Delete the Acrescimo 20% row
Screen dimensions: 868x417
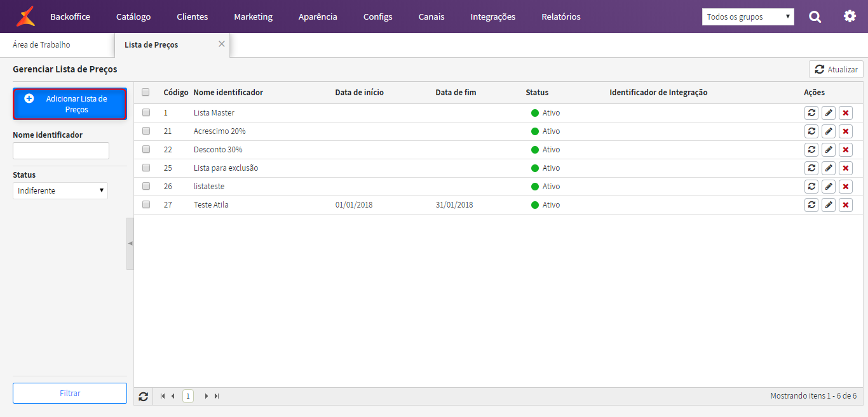[846, 131]
